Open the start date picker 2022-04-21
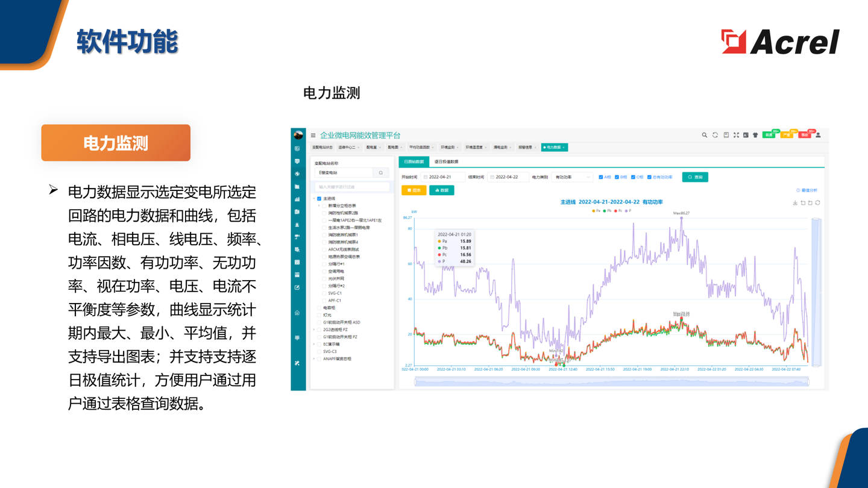 tap(443, 177)
